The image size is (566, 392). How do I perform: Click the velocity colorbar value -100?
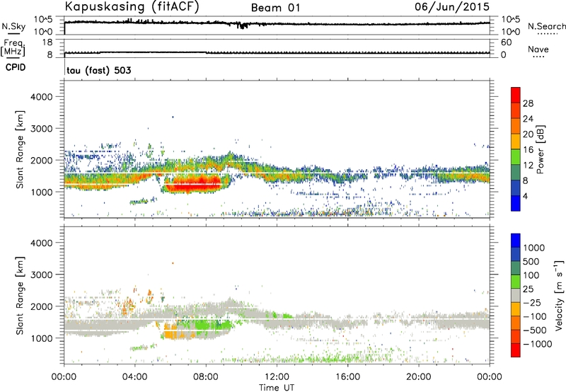tap(535, 316)
